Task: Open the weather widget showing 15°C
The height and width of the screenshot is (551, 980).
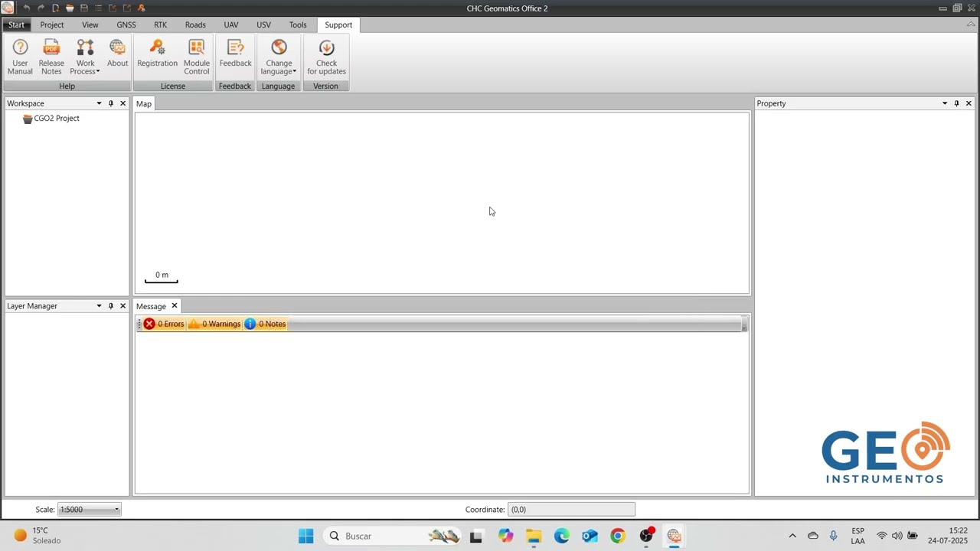Action: click(37, 536)
